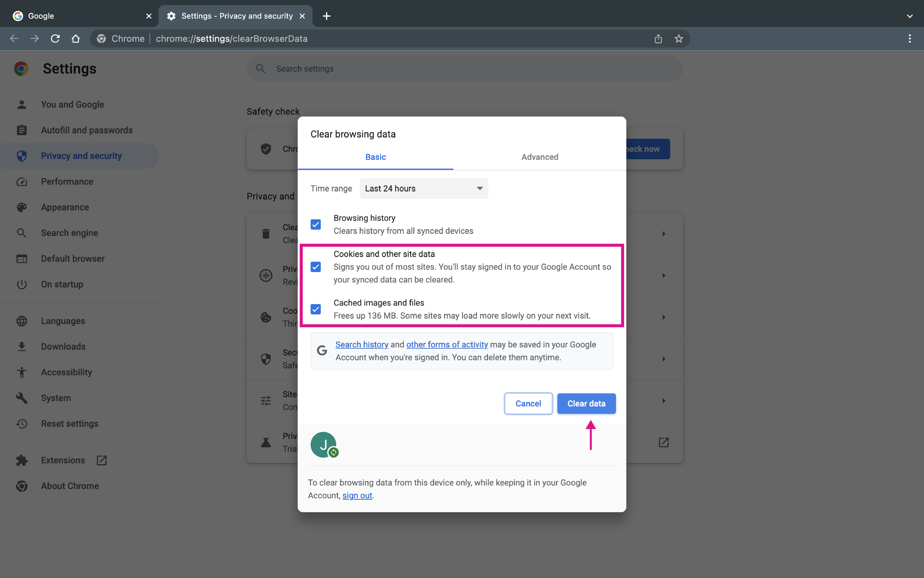
Task: Open Appearance settings
Action: (79, 207)
